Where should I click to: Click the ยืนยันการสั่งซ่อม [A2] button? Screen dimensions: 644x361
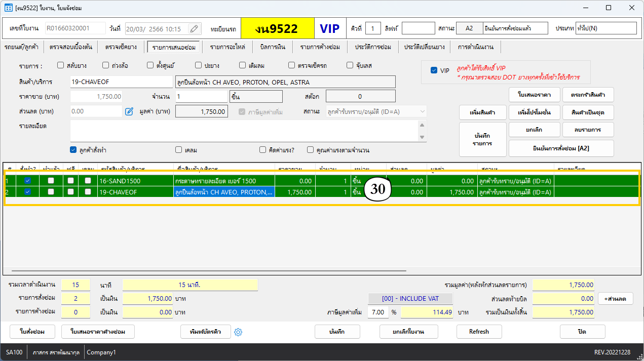pos(561,148)
